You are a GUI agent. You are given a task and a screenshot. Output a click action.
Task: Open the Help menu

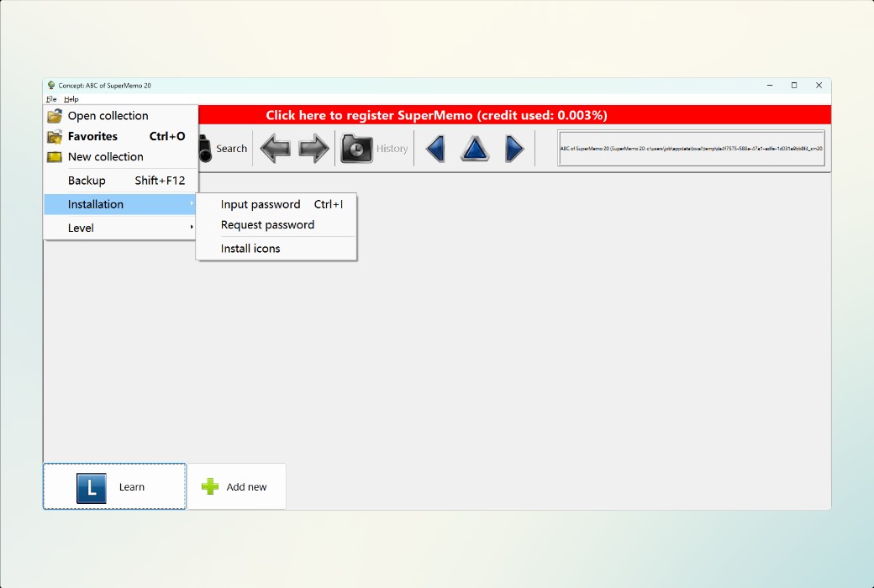(x=71, y=98)
